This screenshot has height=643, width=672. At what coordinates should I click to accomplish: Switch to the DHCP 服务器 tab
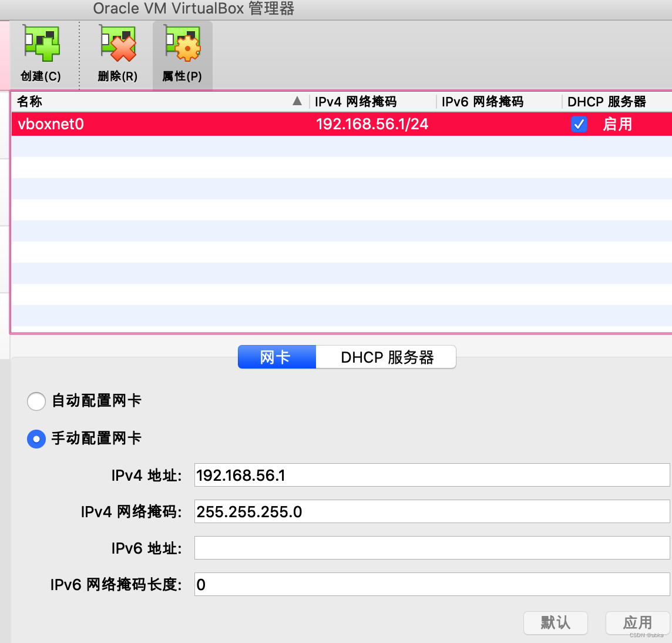[386, 357]
